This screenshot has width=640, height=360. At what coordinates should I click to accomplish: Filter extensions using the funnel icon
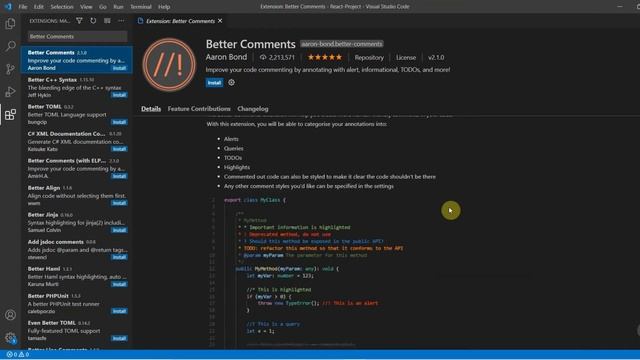point(79,21)
